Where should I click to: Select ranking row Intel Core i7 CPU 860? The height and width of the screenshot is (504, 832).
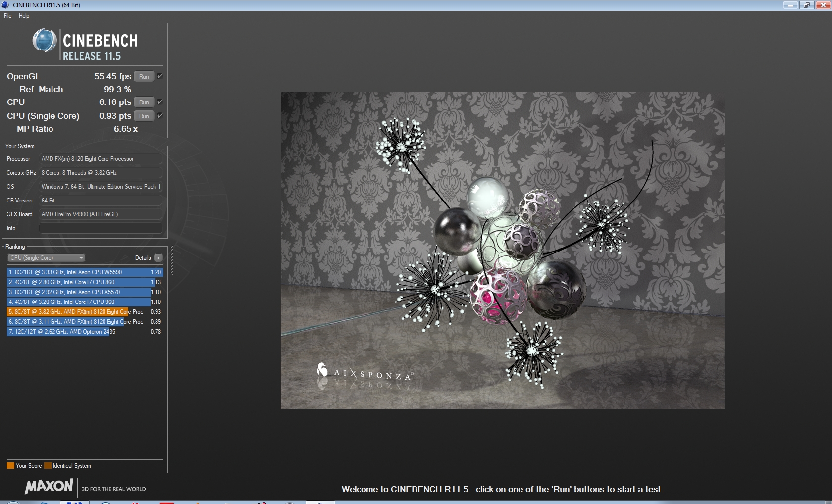tap(85, 282)
